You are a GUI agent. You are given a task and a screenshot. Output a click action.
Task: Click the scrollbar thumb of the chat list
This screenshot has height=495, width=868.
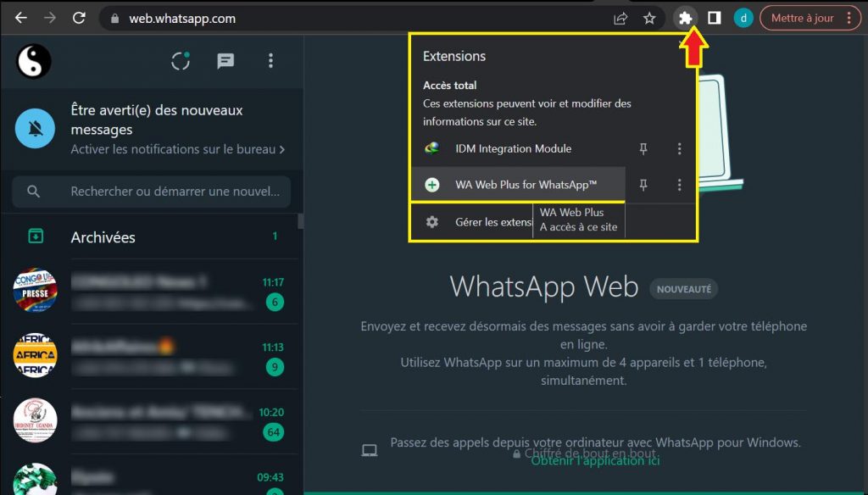pos(301,221)
